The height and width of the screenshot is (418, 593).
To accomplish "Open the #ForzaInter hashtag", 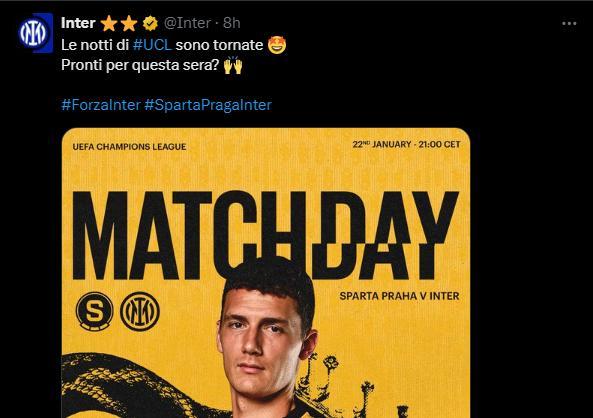I will click(101, 105).
